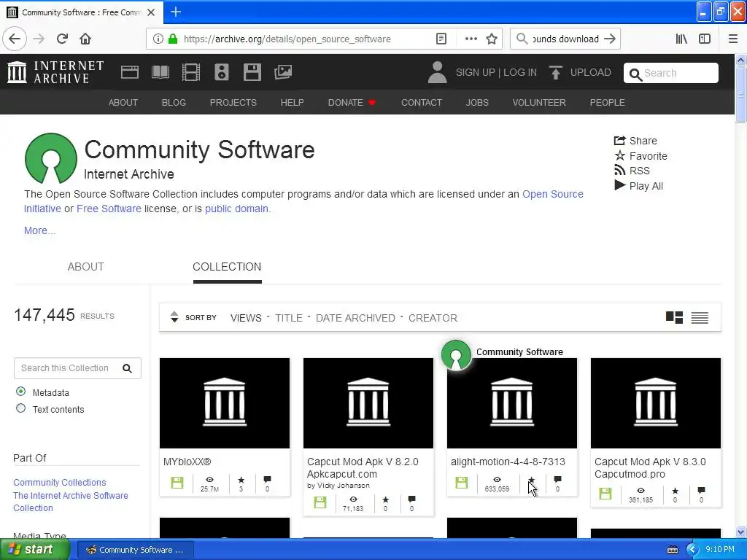Sort results by CREATOR
Screen dimensions: 747x560
pyautogui.click(x=433, y=318)
